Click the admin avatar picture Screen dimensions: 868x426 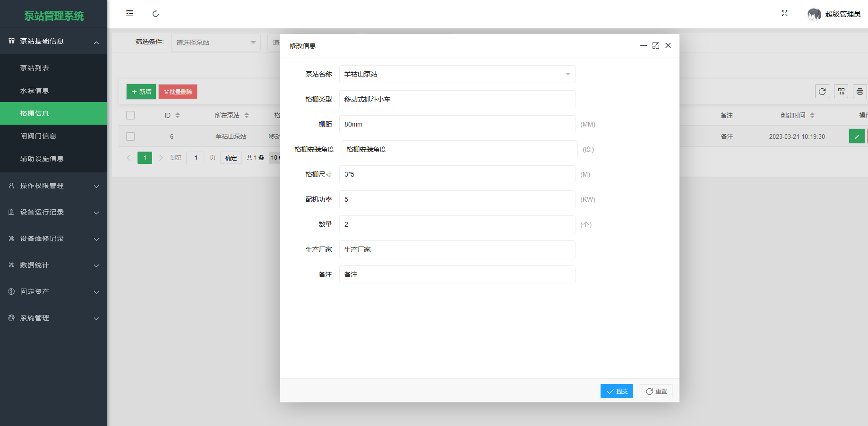[x=814, y=14]
